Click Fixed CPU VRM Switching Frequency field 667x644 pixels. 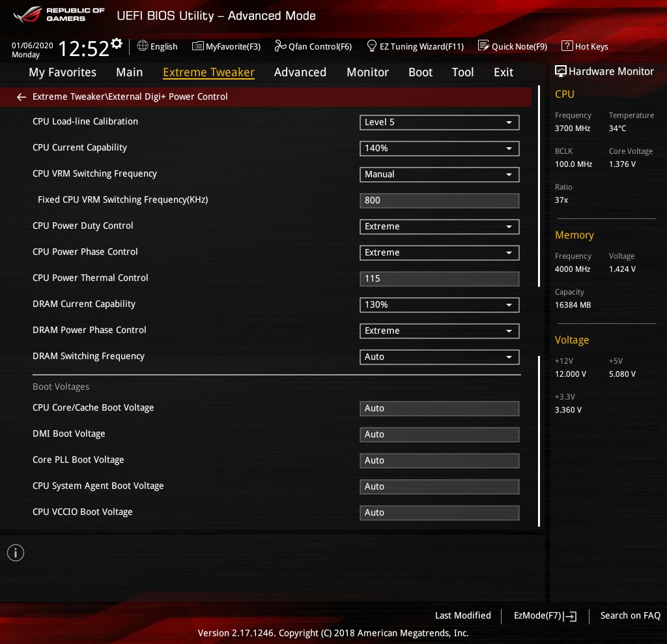pos(440,201)
